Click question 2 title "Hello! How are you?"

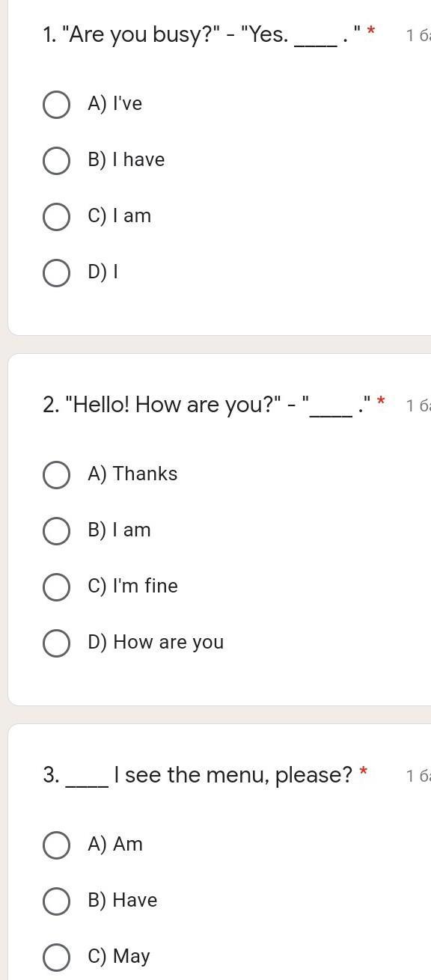click(213, 405)
